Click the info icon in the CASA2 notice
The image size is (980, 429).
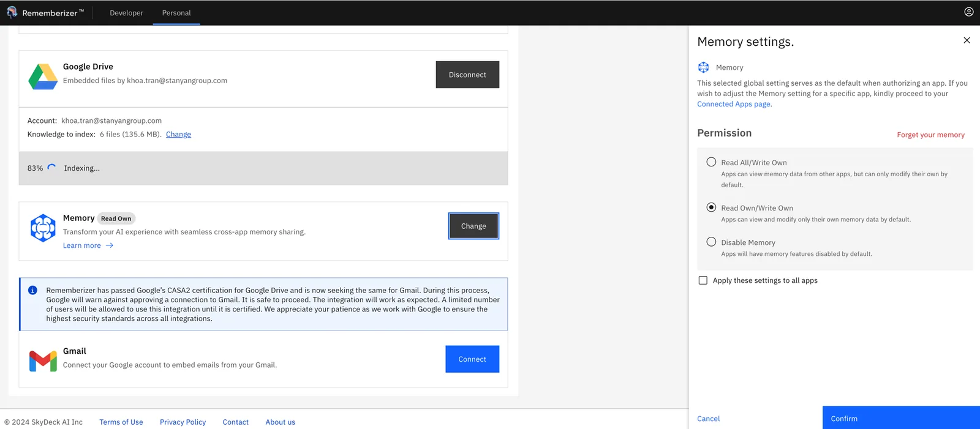point(32,290)
